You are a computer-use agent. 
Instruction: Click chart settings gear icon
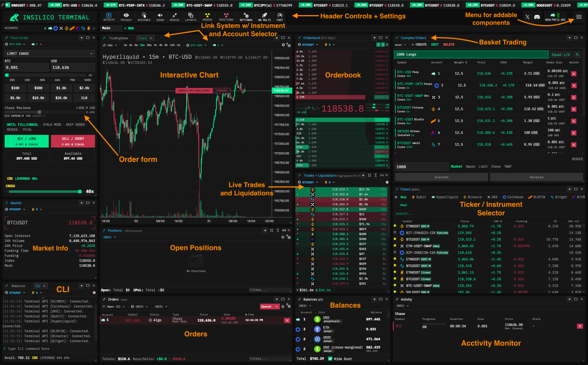pos(283,45)
